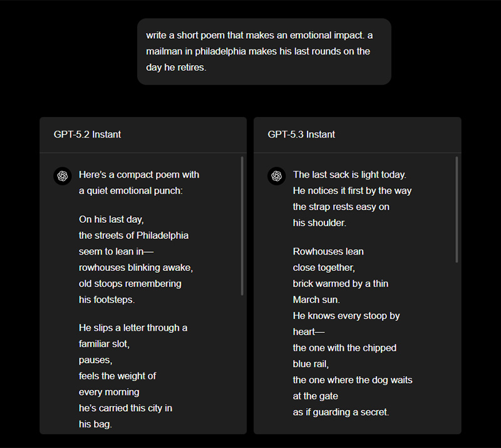Click the user prompt bubble about the mailman
501x448 pixels.
coord(264,51)
